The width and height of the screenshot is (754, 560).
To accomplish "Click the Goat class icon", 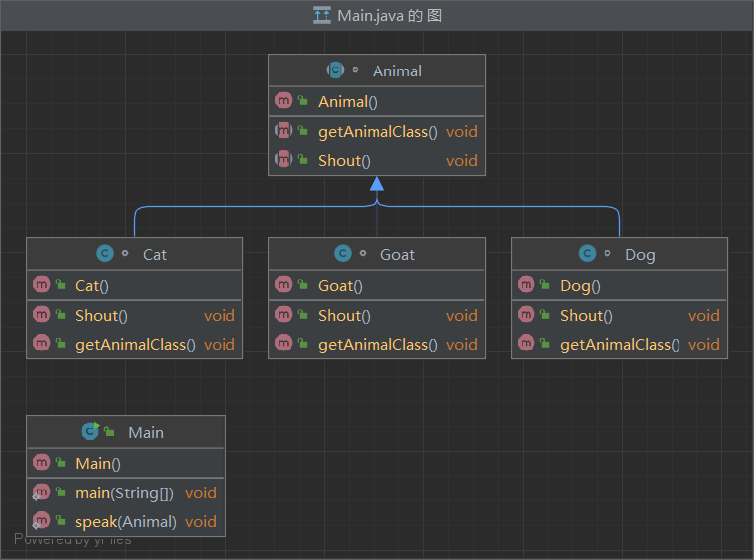I will click(x=343, y=254).
